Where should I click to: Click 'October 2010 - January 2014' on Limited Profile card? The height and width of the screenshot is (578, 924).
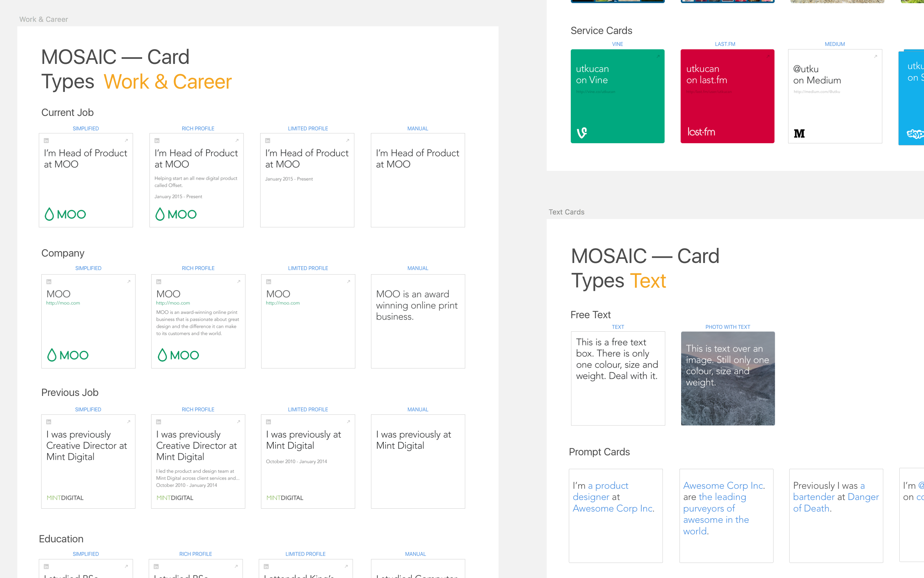[x=296, y=462]
